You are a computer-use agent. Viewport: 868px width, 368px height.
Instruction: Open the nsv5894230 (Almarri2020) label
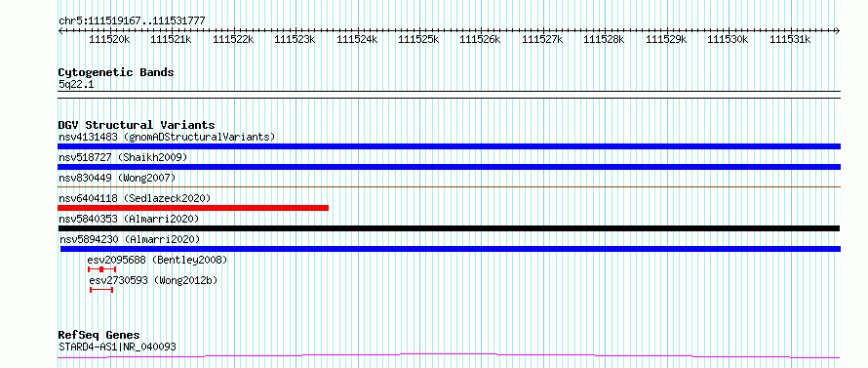pos(130,239)
